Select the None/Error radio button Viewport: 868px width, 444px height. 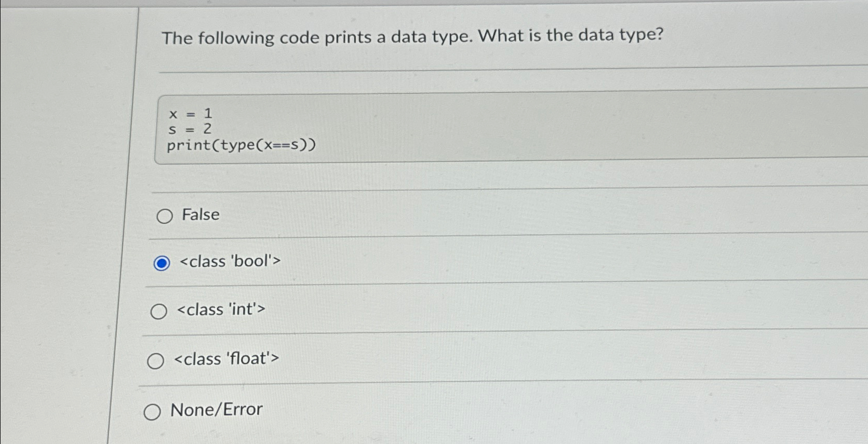click(x=152, y=412)
